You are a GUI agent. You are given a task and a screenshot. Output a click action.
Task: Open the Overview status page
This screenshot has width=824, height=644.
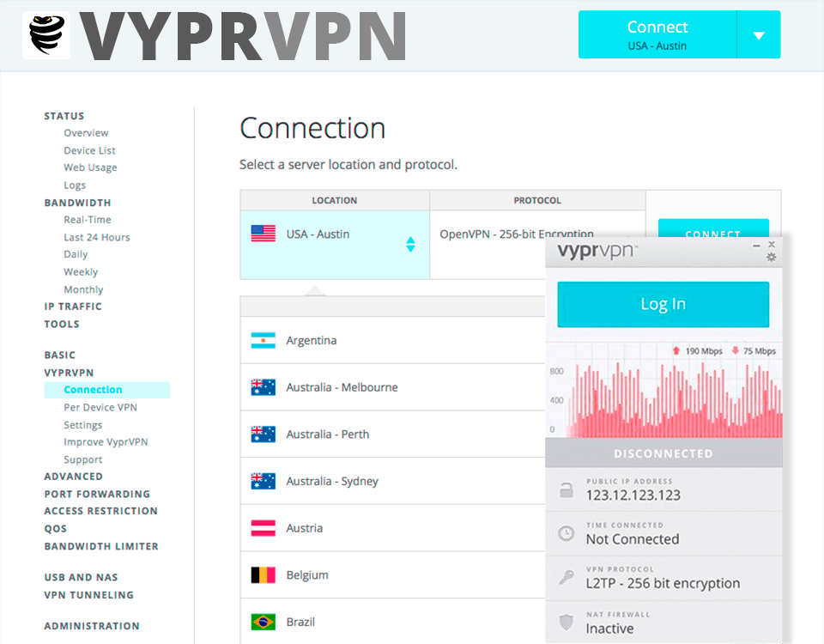point(86,133)
